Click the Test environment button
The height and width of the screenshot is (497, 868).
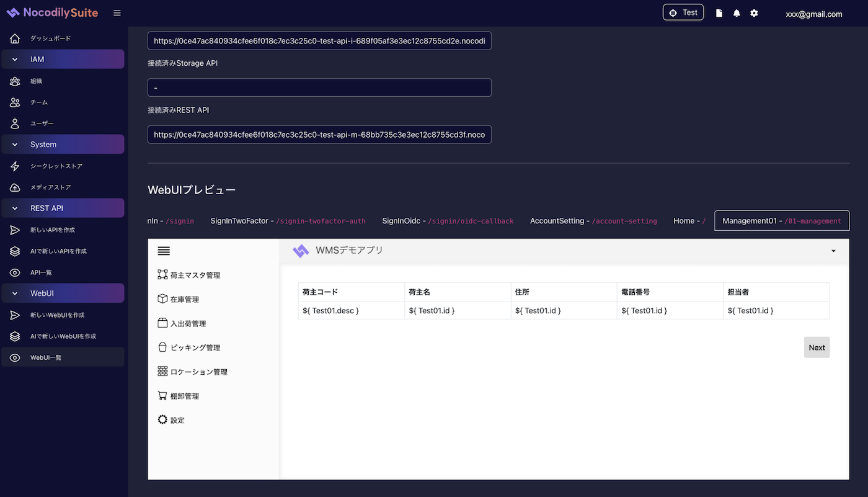click(683, 12)
